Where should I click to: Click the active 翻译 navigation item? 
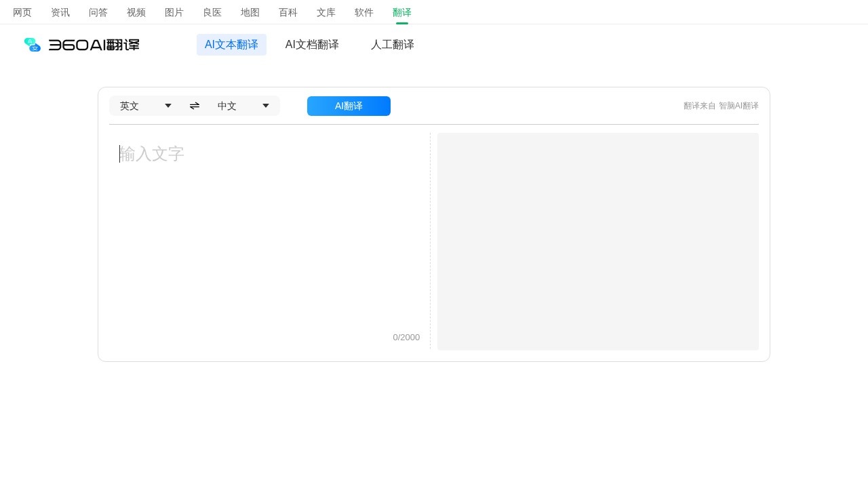[401, 12]
